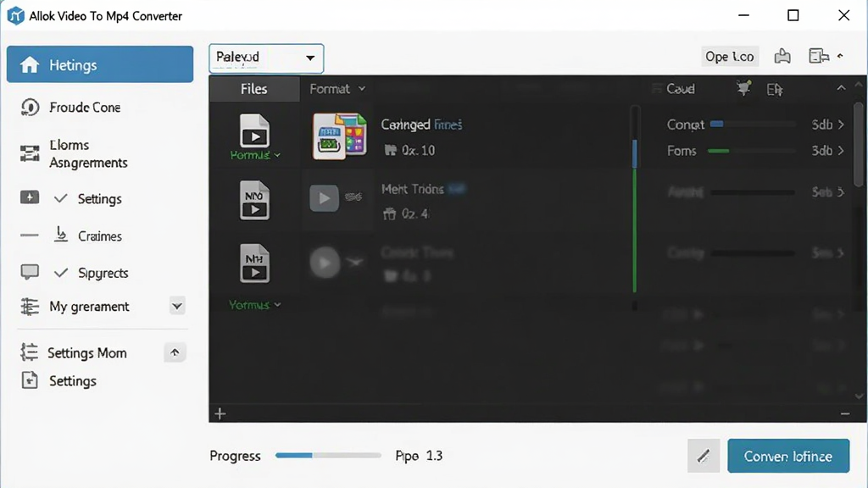Image resolution: width=868 pixels, height=488 pixels.
Task: Open the Hetings home tab
Action: click(x=100, y=64)
